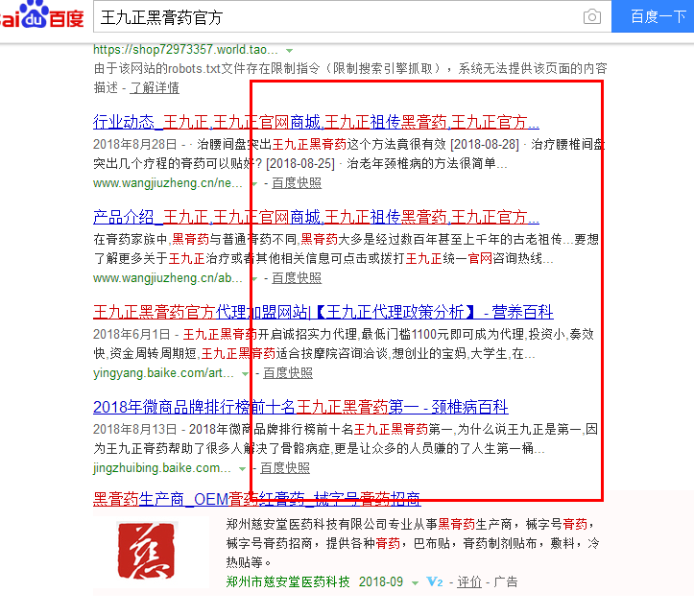Screen dimensions: 694x616
Task: Click the red 慈 seal thumbnail
Action: (x=146, y=550)
